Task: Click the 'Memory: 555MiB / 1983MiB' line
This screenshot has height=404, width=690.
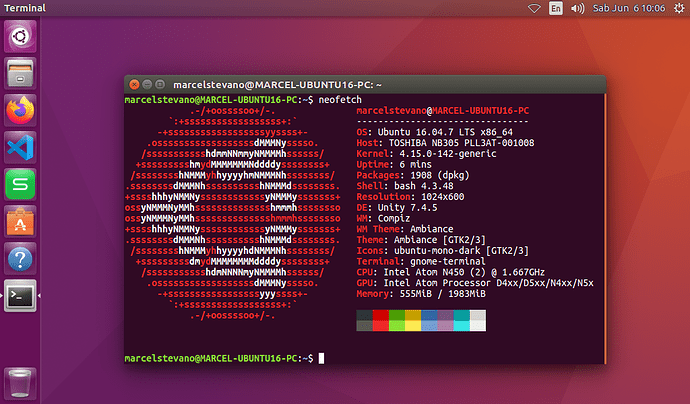Action: (x=421, y=294)
